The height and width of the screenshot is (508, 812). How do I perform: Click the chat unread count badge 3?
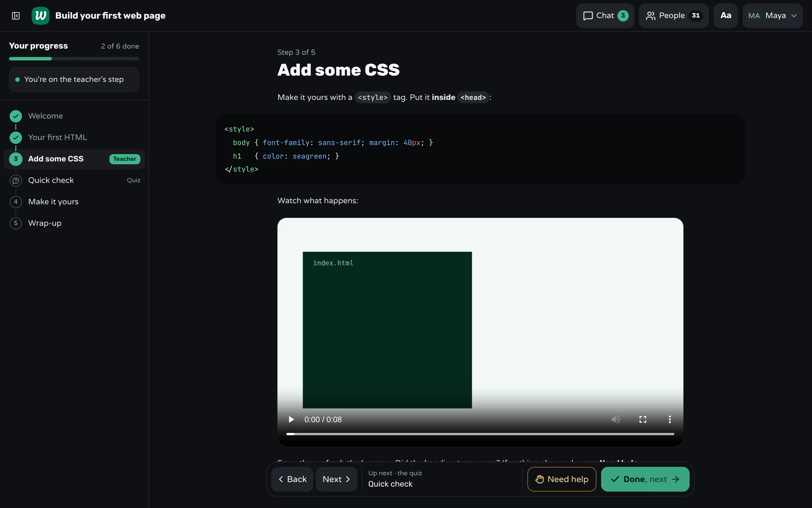click(x=623, y=16)
